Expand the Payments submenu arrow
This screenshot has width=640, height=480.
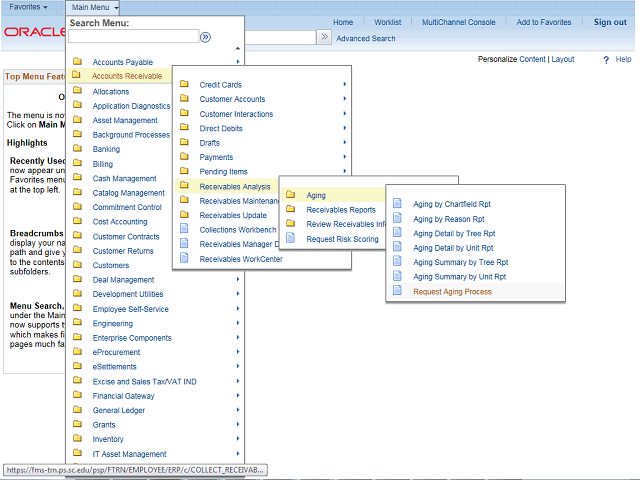tap(345, 157)
